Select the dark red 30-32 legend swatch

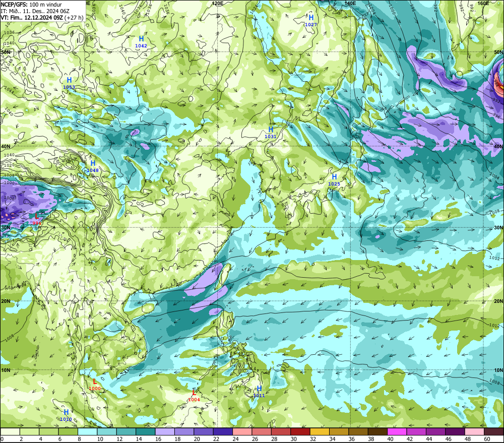pos(300,431)
